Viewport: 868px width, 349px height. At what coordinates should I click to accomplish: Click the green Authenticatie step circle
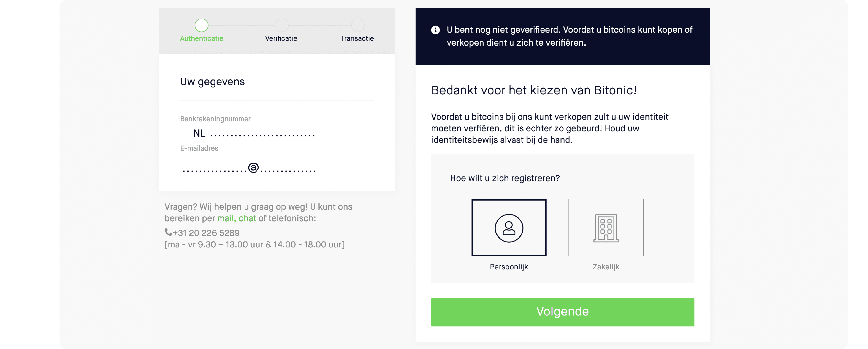point(201,25)
